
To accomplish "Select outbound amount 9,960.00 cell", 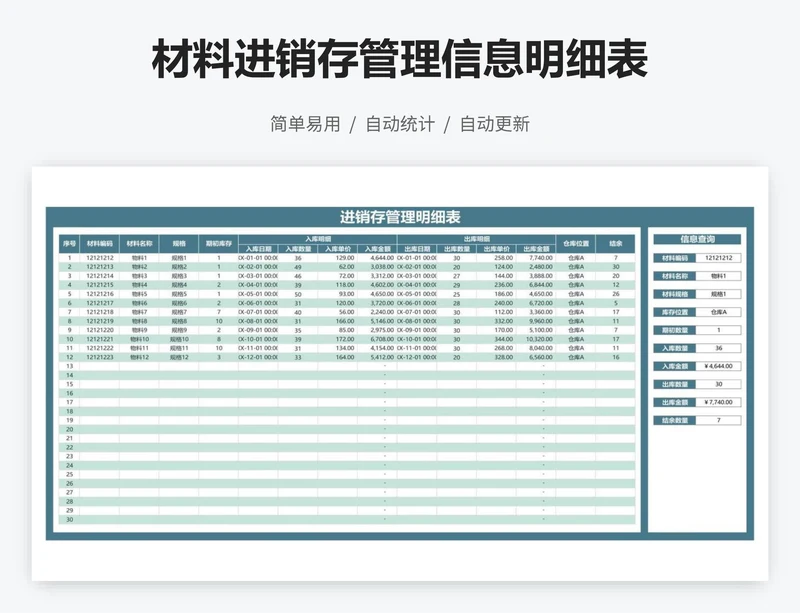I will click(x=536, y=321).
